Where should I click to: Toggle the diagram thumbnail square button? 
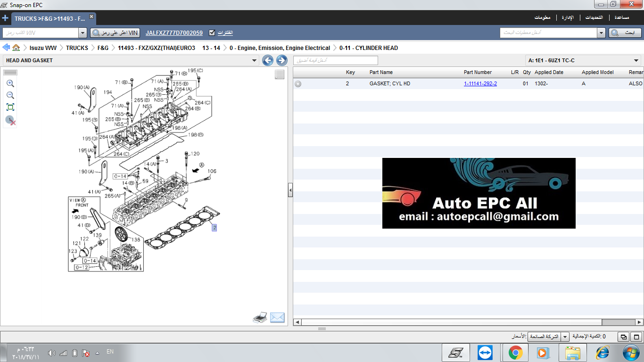point(280,74)
